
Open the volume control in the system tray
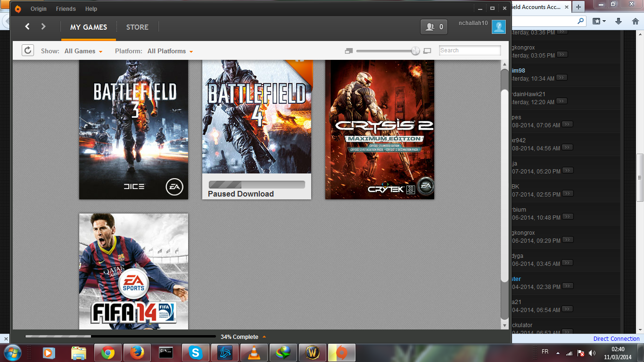pyautogui.click(x=592, y=353)
